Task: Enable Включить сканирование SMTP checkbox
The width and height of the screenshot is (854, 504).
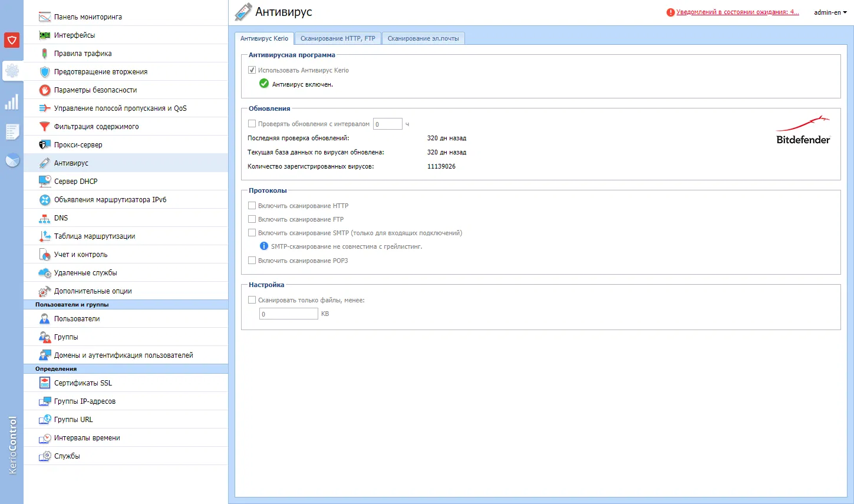Action: [x=252, y=233]
